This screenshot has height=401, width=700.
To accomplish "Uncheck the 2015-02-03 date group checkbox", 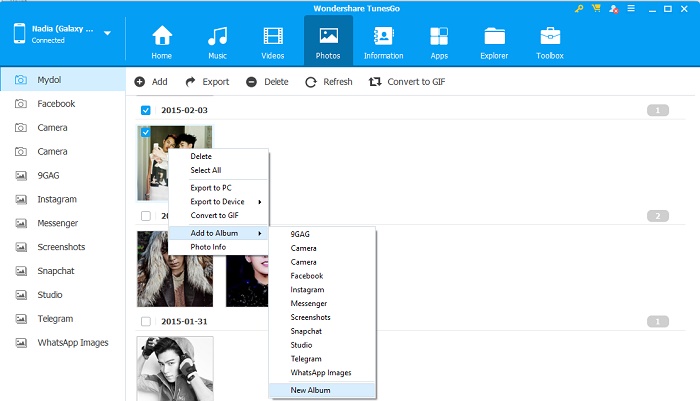I will pyautogui.click(x=147, y=110).
